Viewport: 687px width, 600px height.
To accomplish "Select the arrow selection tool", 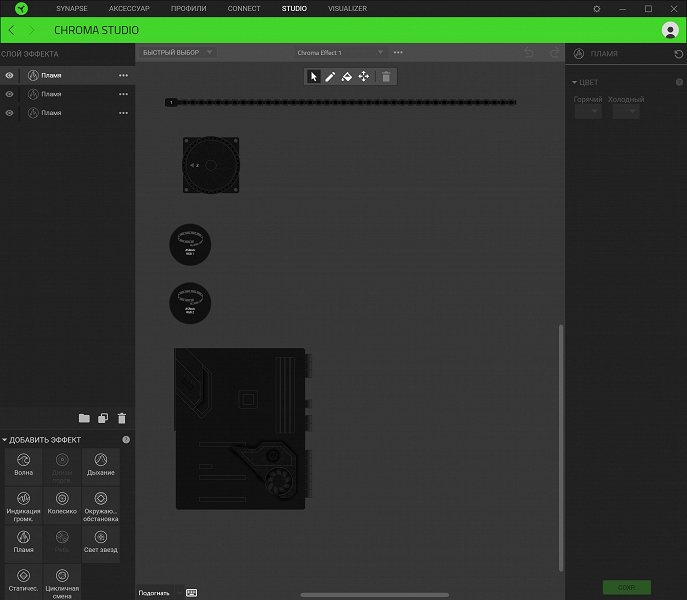I will tap(313, 77).
